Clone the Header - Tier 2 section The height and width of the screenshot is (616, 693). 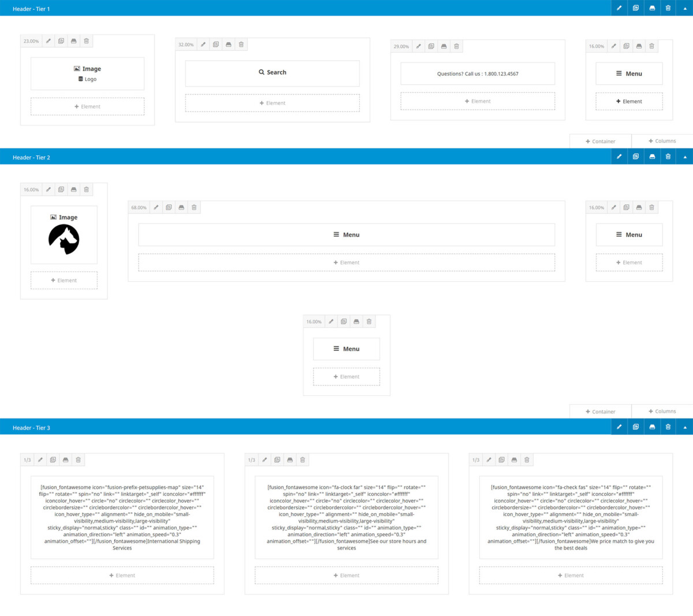pos(635,156)
